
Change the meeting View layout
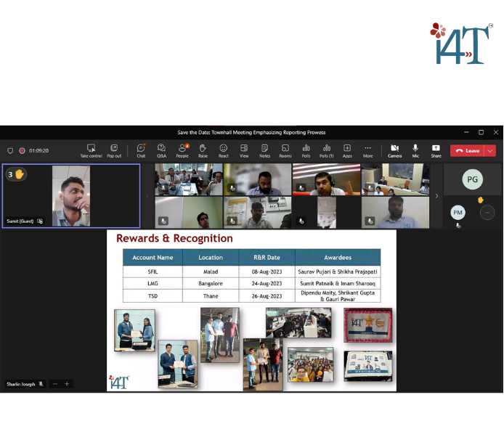[244, 151]
